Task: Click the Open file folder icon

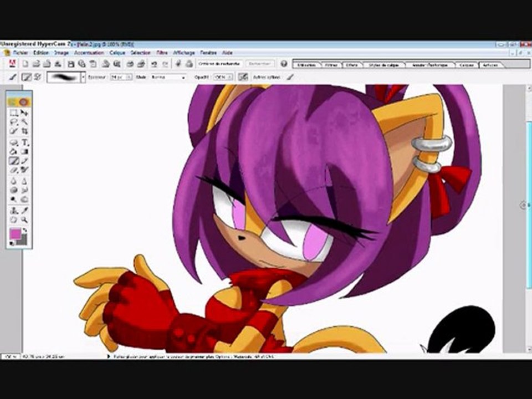Action: 36,63
